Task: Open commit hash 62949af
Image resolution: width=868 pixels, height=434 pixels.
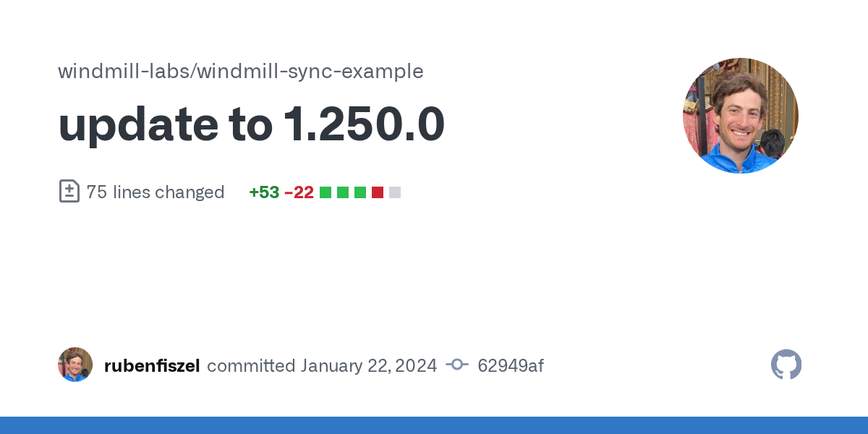Action: (511, 366)
